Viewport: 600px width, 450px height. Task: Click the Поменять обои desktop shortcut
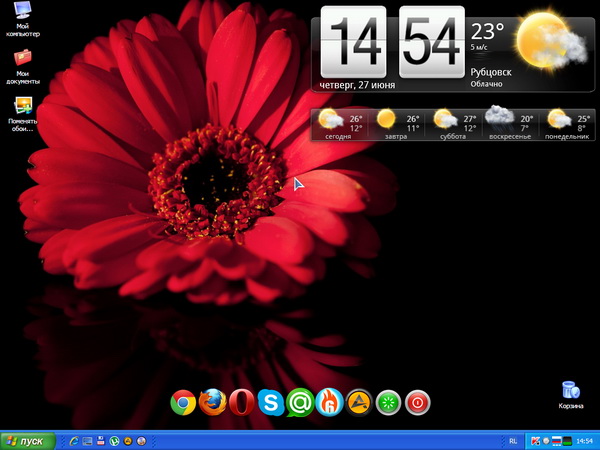pyautogui.click(x=22, y=108)
